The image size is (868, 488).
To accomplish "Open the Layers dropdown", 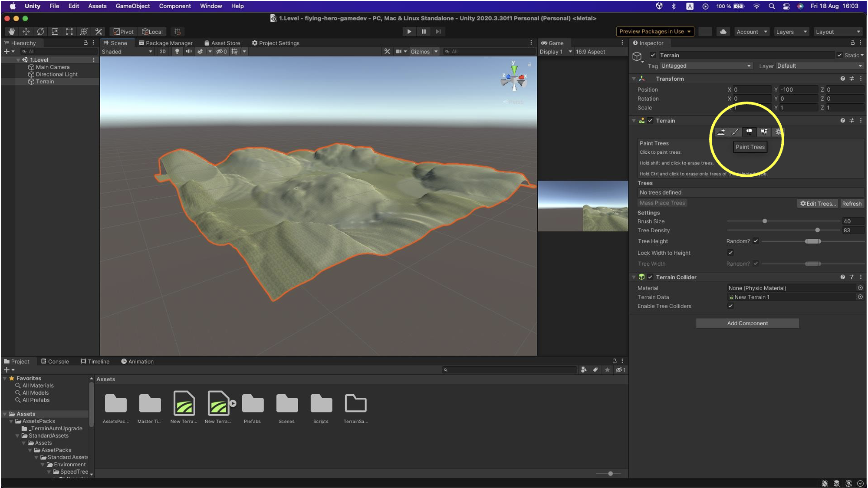I will (792, 32).
